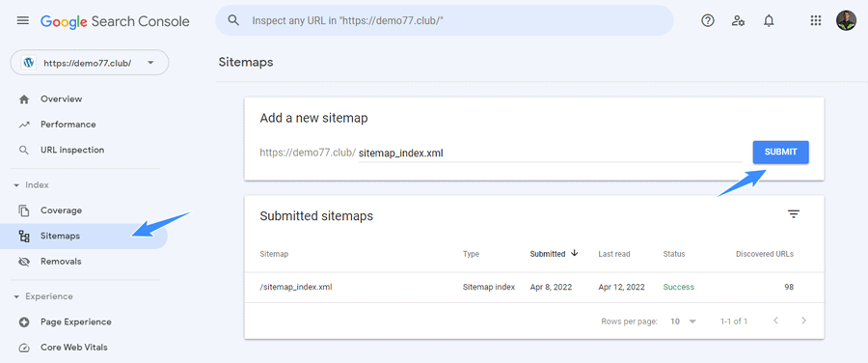The width and height of the screenshot is (868, 363).
Task: Click the Apr 12, 2022 last read date
Action: (622, 287)
